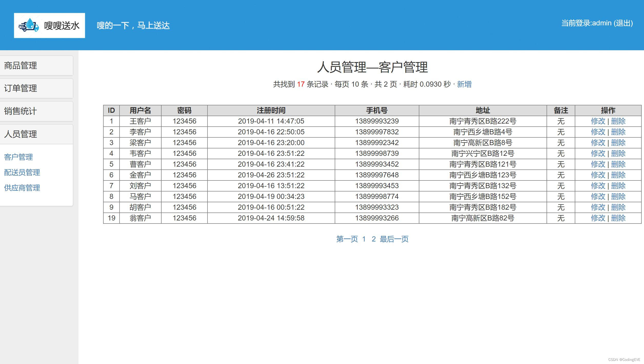
Task: Click 新增 to add a customer
Action: tap(464, 84)
